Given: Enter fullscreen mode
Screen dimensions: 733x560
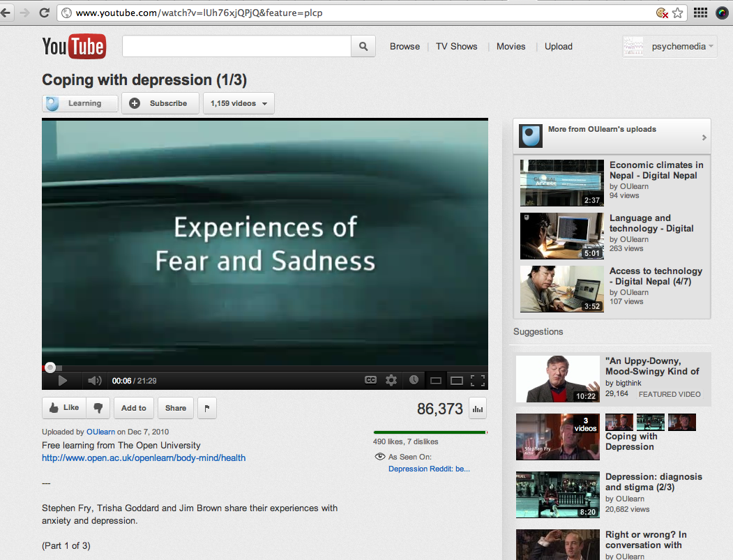Looking at the screenshot, I should [478, 381].
